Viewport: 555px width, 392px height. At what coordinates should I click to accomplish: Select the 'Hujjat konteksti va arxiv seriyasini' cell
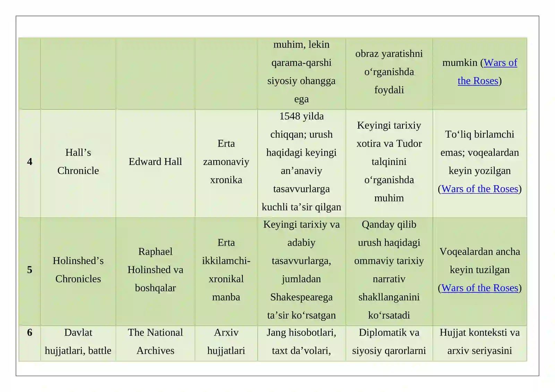point(480,343)
